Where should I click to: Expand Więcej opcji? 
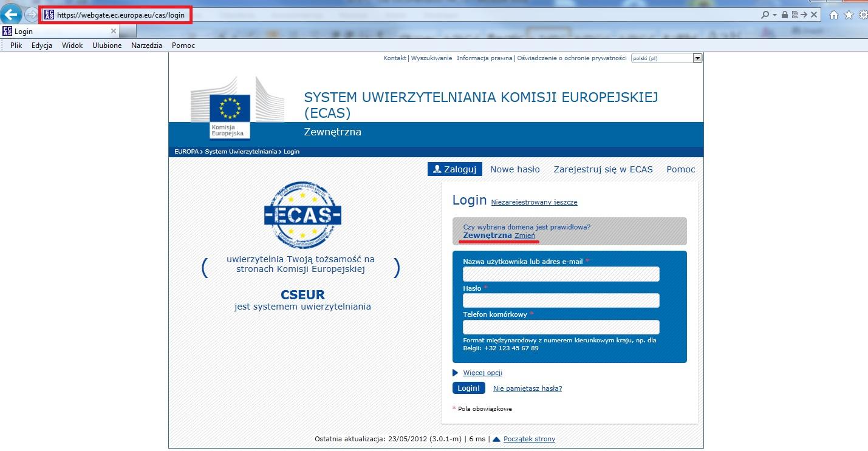click(482, 373)
